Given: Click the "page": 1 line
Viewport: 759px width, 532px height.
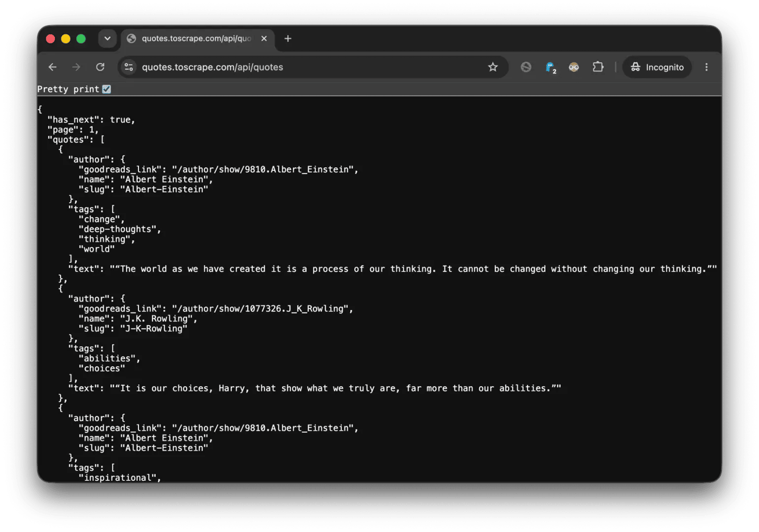Looking at the screenshot, I should click(73, 129).
